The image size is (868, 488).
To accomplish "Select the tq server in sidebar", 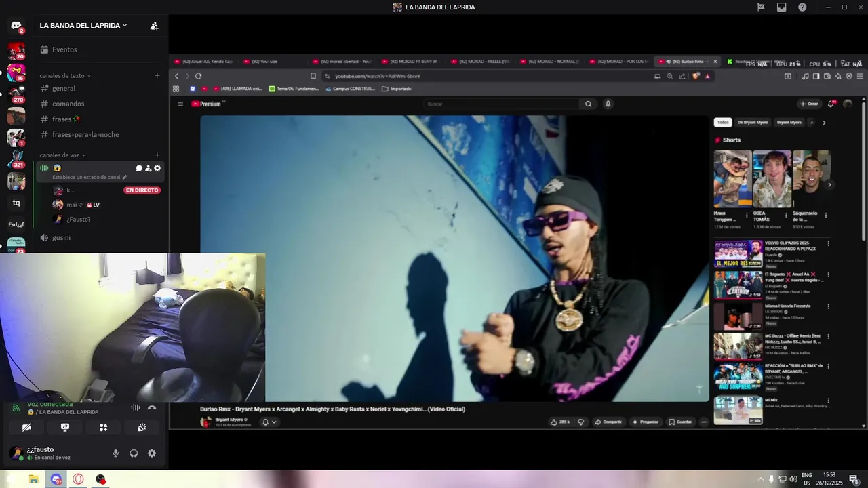I will click(16, 203).
